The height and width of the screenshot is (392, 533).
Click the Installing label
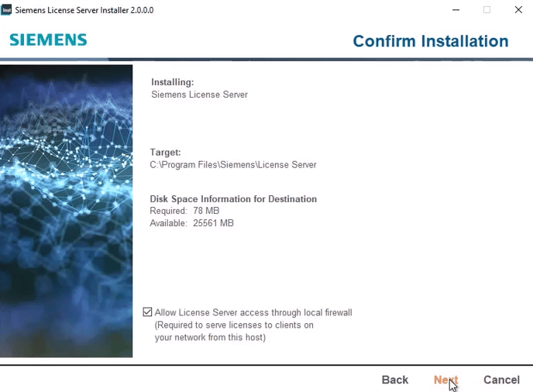[x=172, y=82]
